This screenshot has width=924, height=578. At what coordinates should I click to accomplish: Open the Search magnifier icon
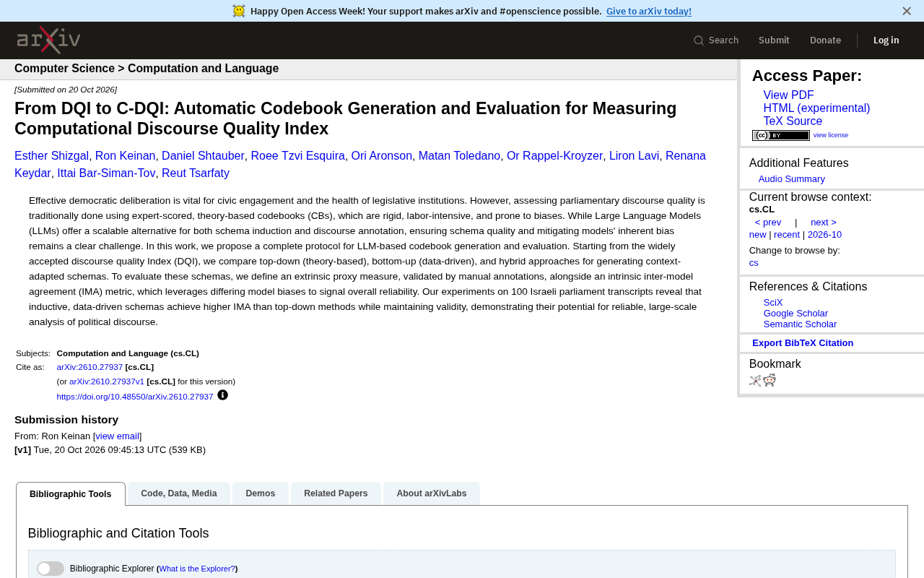699,40
